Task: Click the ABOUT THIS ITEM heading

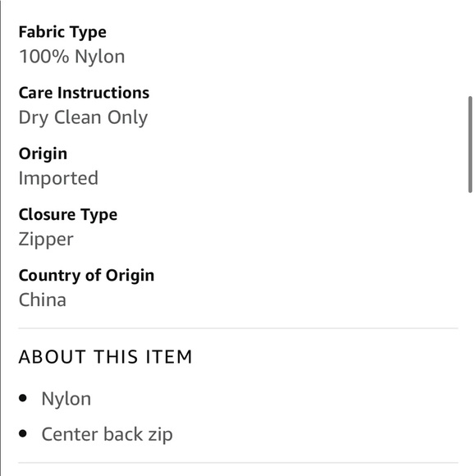Action: pyautogui.click(x=105, y=357)
